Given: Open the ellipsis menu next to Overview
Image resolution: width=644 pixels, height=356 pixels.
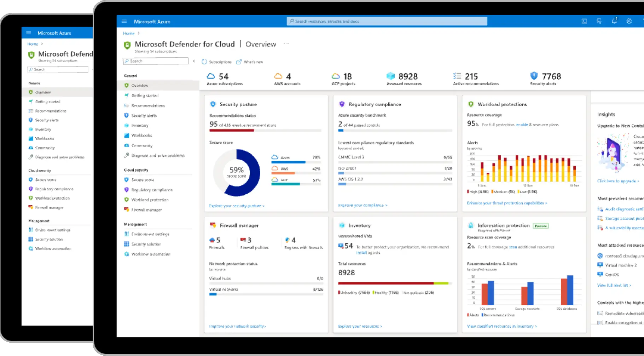Looking at the screenshot, I should coord(286,44).
